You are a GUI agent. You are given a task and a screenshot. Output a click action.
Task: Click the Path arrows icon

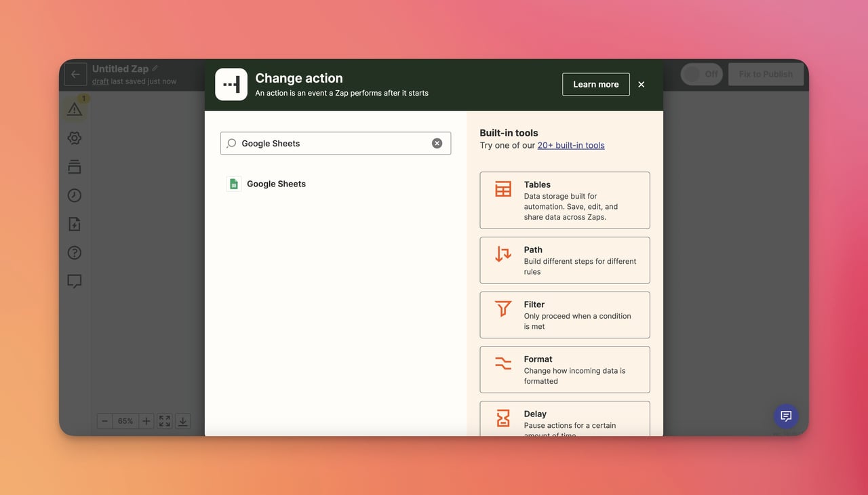click(503, 254)
